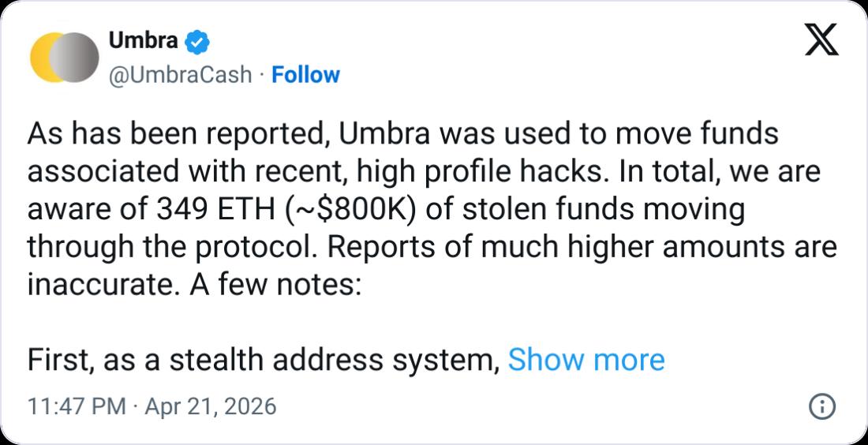Screen dimensions: 868x445
Task: Visit the @UmbraCash handle profile
Action: tap(179, 75)
